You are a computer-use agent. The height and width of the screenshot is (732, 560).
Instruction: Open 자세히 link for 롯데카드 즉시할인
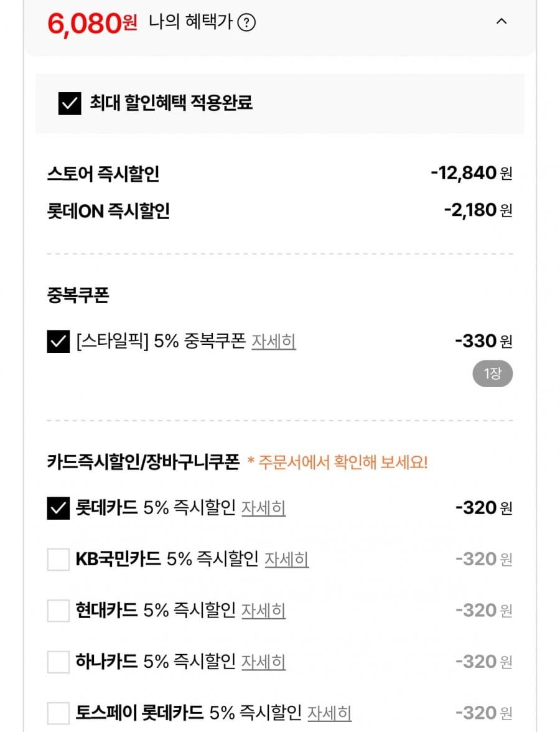tap(263, 509)
